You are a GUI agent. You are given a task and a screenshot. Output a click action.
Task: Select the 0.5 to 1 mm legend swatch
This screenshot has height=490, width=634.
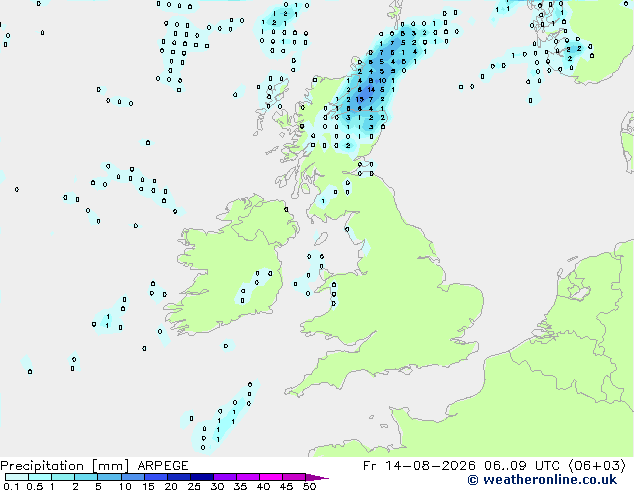[40, 477]
